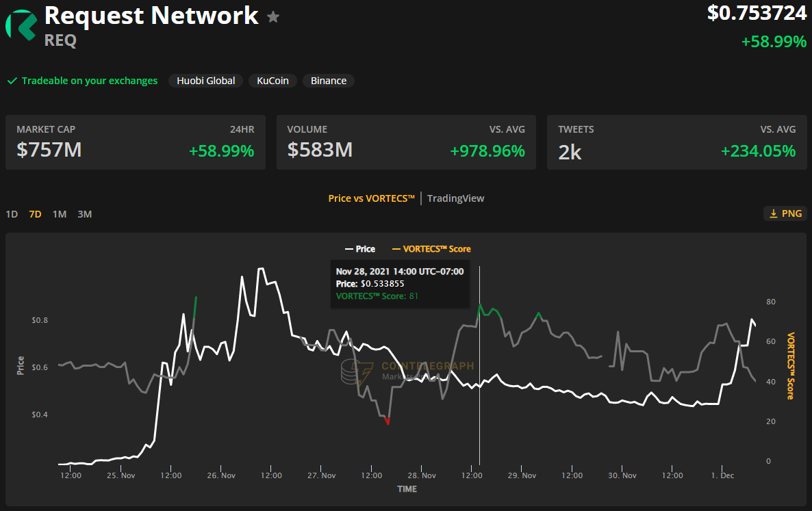
Task: Click the red VORTECS low point marker
Action: [388, 421]
